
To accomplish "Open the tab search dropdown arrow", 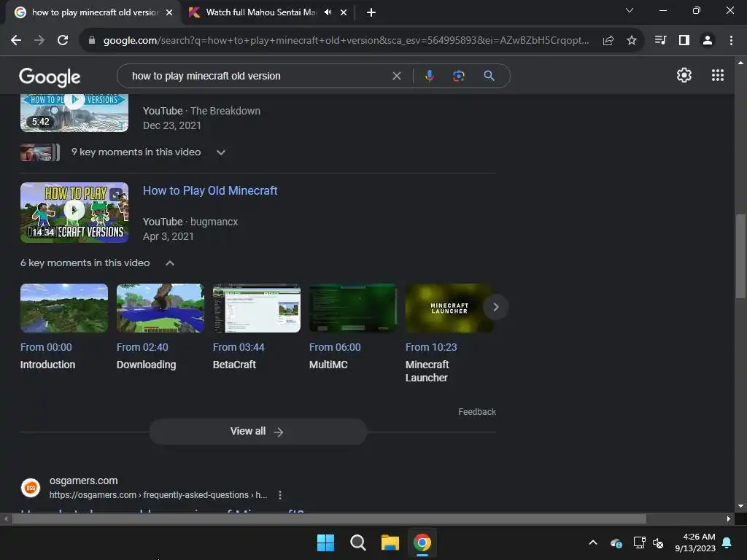I will [x=630, y=10].
